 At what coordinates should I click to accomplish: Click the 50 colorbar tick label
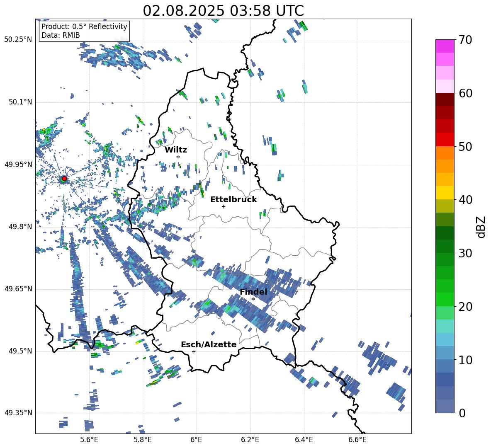point(465,146)
